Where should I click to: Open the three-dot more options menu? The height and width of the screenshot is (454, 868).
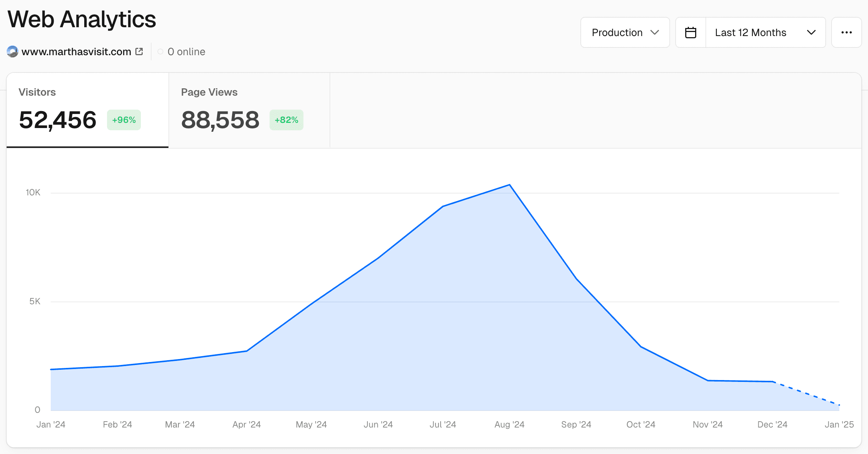846,32
